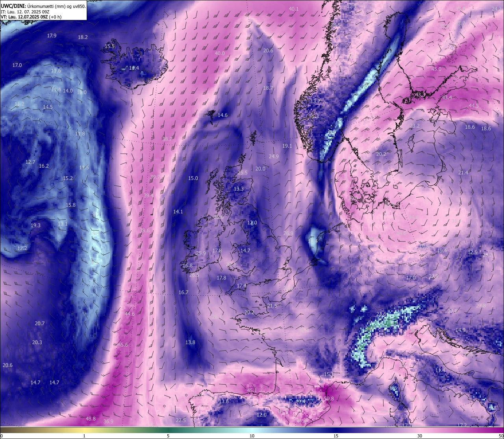
Task: Click the 45.0 value over Finland
Action: (x=436, y=69)
